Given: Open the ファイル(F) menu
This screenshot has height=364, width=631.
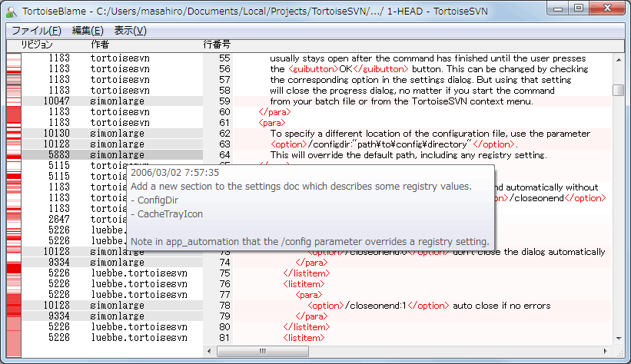Looking at the screenshot, I should [x=36, y=31].
